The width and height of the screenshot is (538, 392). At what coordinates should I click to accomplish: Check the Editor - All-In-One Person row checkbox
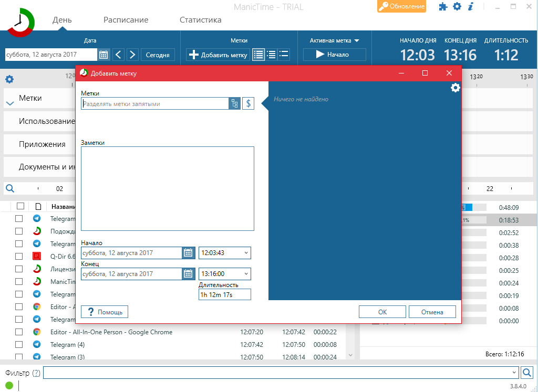[19, 332]
